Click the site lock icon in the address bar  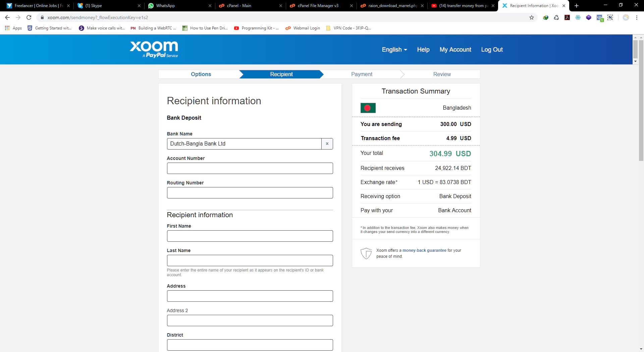[x=42, y=17]
